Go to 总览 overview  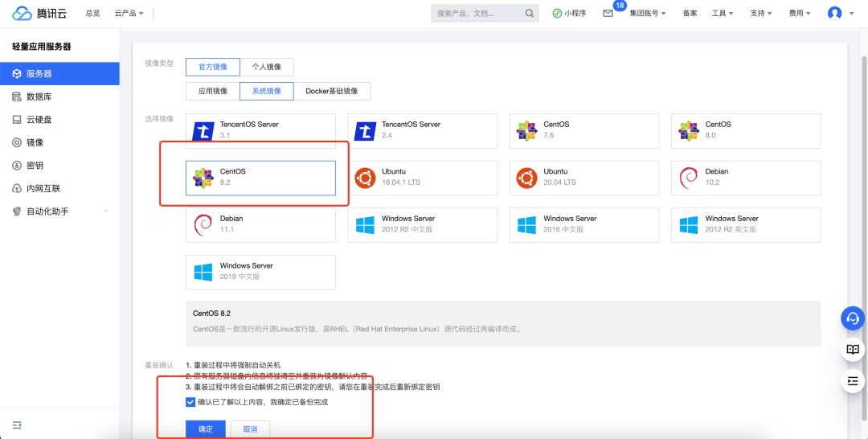pos(93,14)
